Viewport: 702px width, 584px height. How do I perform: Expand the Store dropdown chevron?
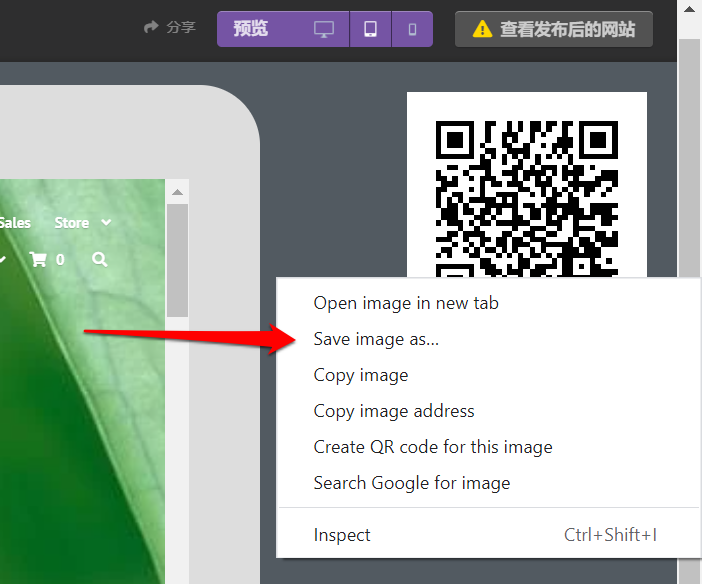[x=106, y=222]
